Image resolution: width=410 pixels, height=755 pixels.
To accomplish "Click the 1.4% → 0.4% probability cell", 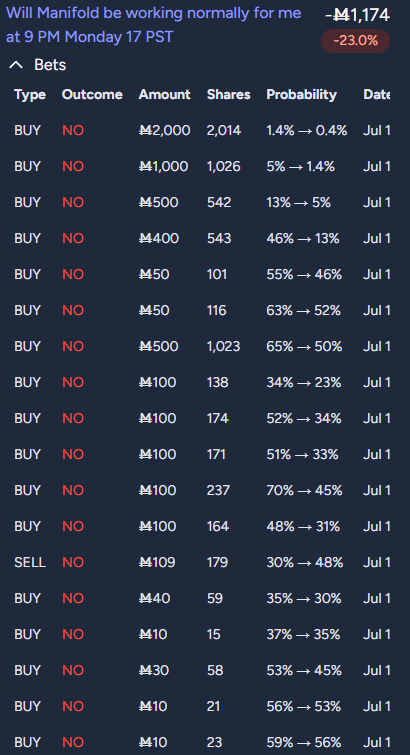I will pyautogui.click(x=306, y=130).
